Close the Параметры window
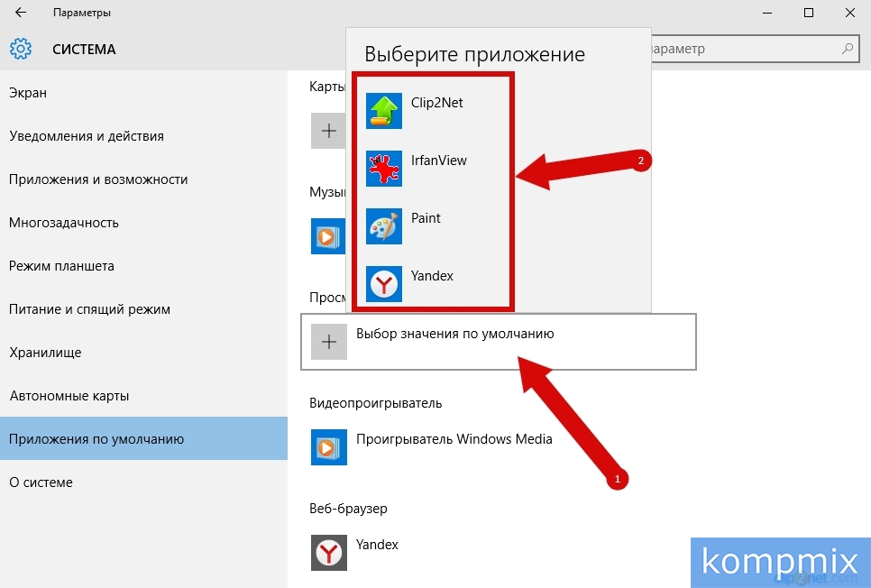Image resolution: width=871 pixels, height=588 pixels. (850, 13)
